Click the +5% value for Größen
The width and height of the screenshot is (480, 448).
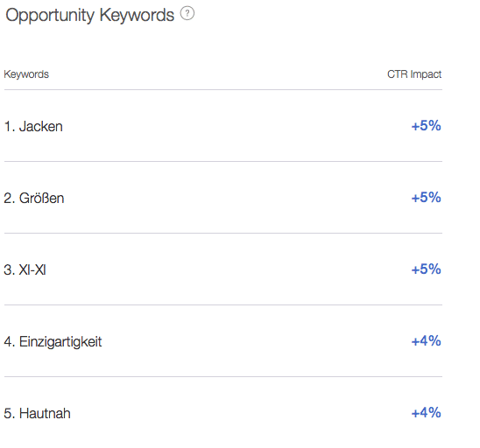coord(426,198)
